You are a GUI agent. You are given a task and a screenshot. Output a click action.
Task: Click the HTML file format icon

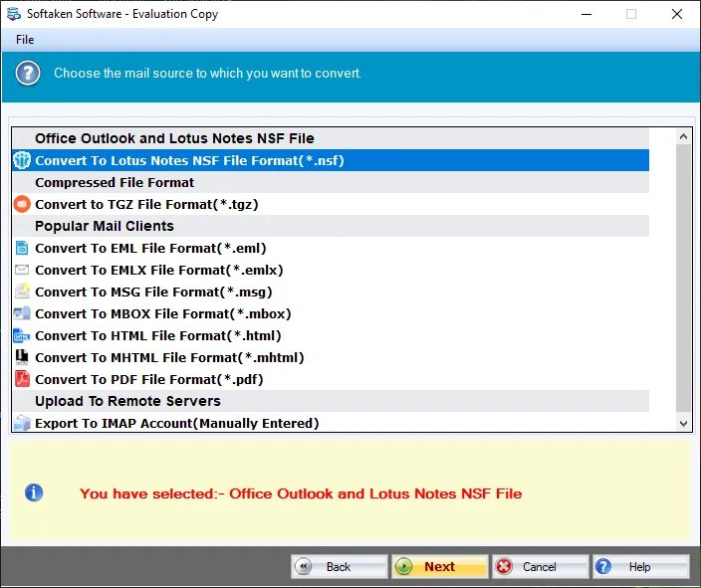click(x=22, y=335)
